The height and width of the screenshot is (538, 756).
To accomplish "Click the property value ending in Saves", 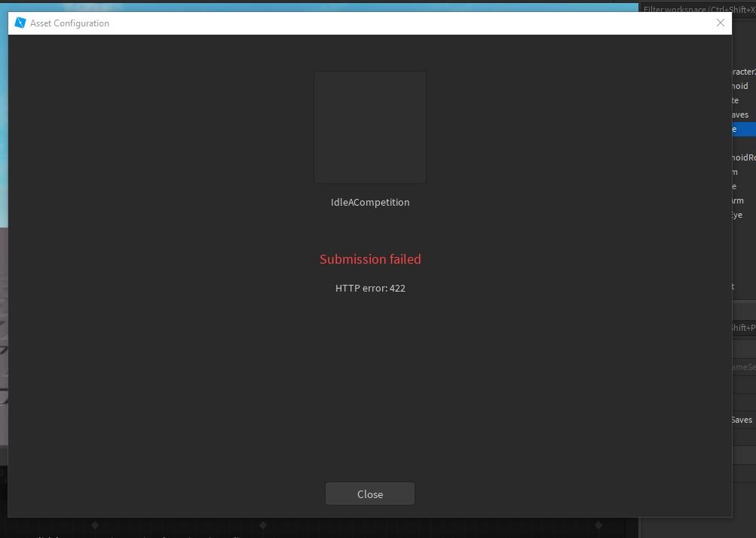I will click(742, 420).
